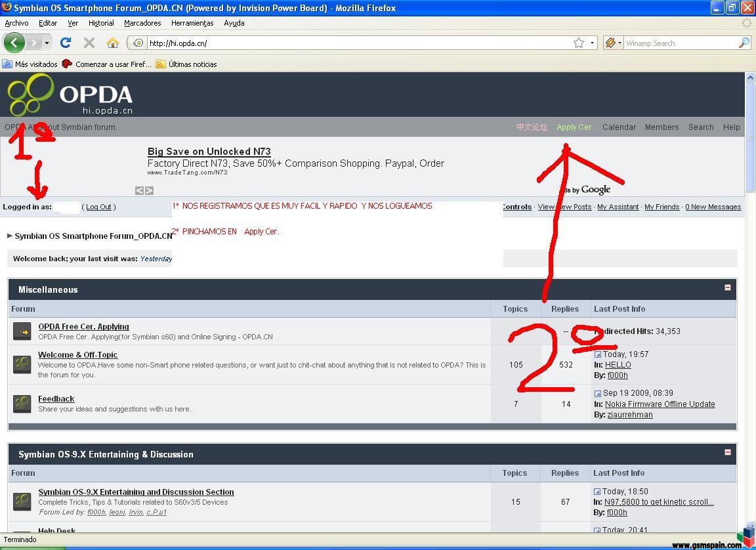Viewport: 756px width, 550px height.
Task: Open the Editar menu
Action: [48, 23]
